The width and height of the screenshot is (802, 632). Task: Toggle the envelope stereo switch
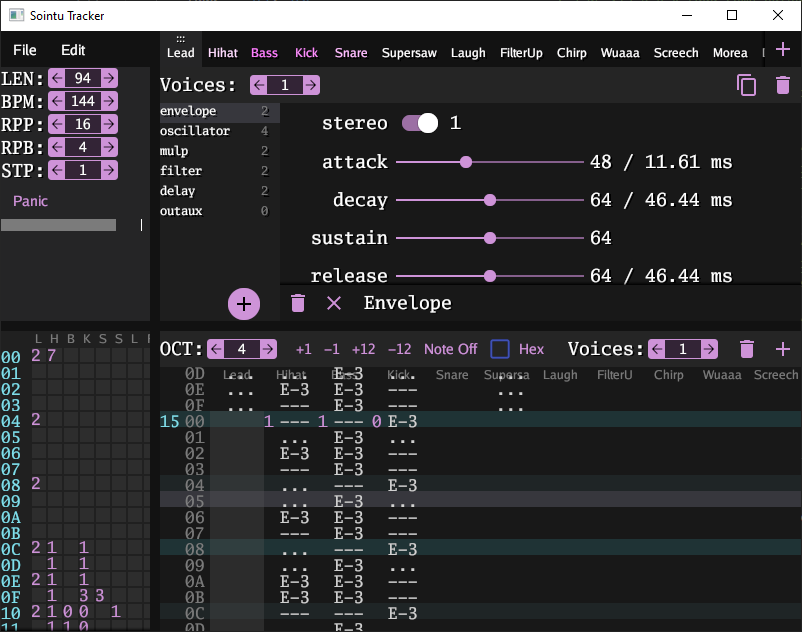point(421,121)
